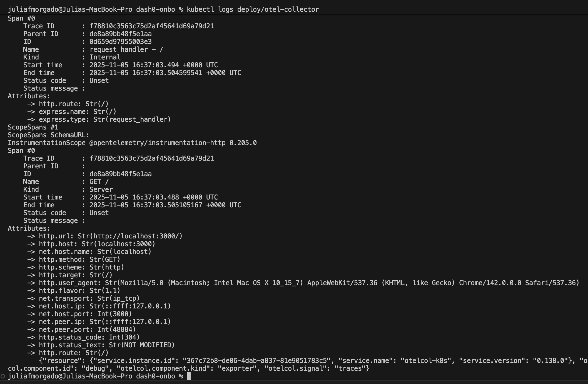Click the terminal cursor block at the prompt

coord(189,376)
